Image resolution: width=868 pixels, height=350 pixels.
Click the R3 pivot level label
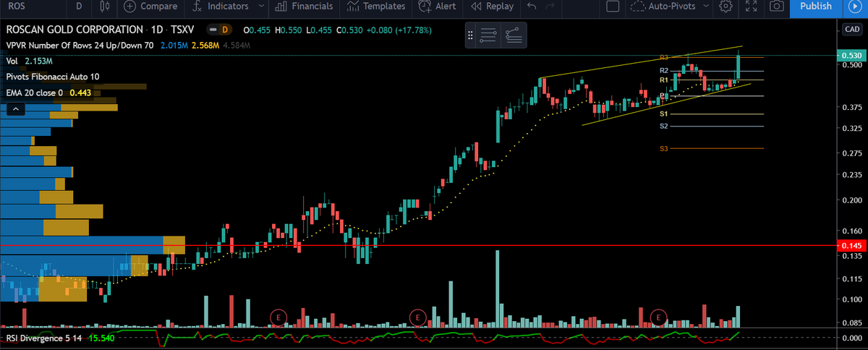(x=663, y=57)
